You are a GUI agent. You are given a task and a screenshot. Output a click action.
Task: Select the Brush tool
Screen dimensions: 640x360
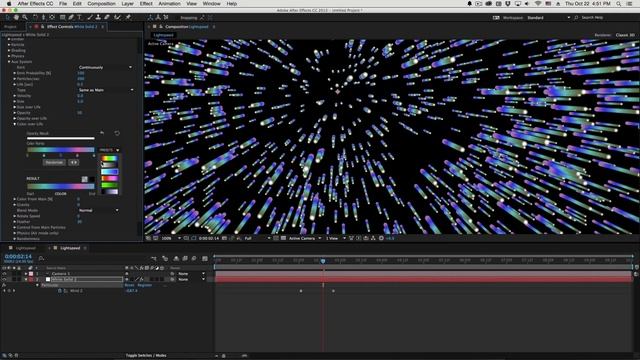(90, 18)
